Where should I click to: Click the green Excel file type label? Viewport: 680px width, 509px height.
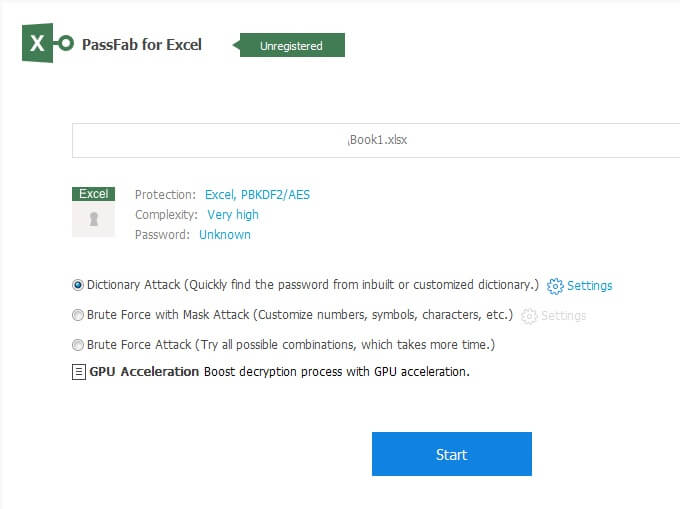point(94,194)
